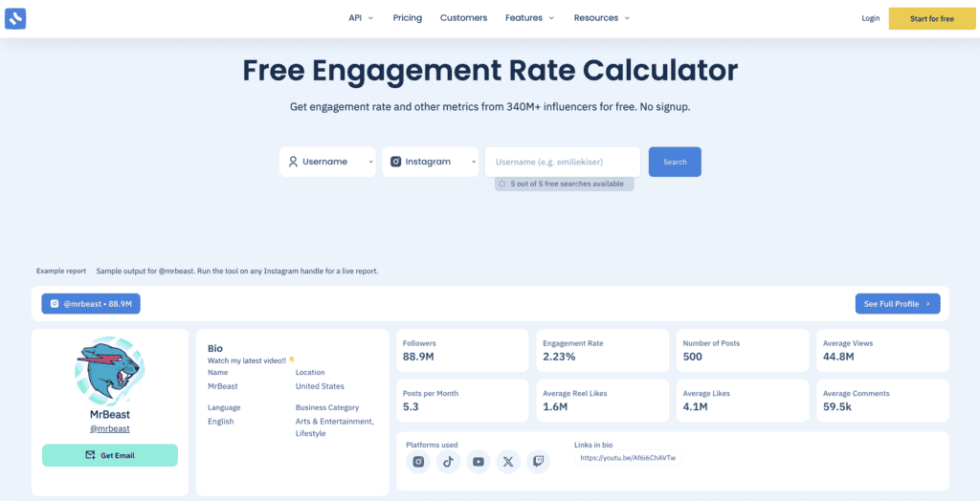
Task: Click the @mrbeast • 88.9M badge
Action: [x=91, y=304]
